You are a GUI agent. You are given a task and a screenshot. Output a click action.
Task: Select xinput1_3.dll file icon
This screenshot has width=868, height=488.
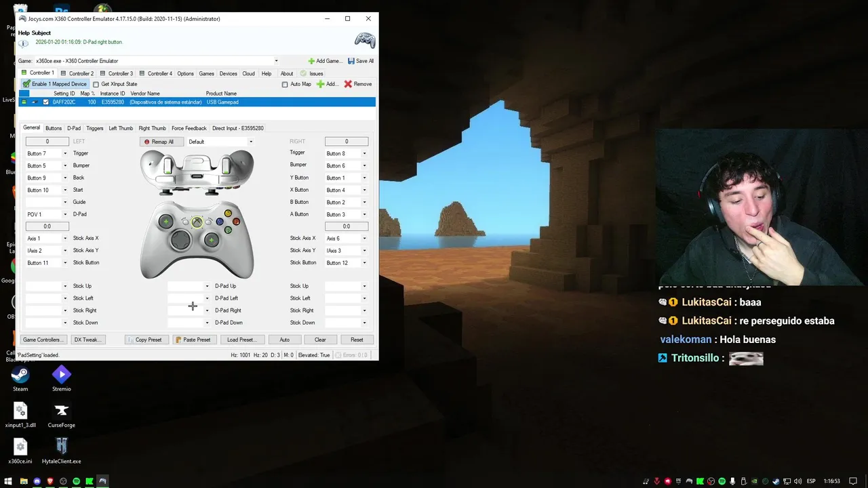[20, 415]
